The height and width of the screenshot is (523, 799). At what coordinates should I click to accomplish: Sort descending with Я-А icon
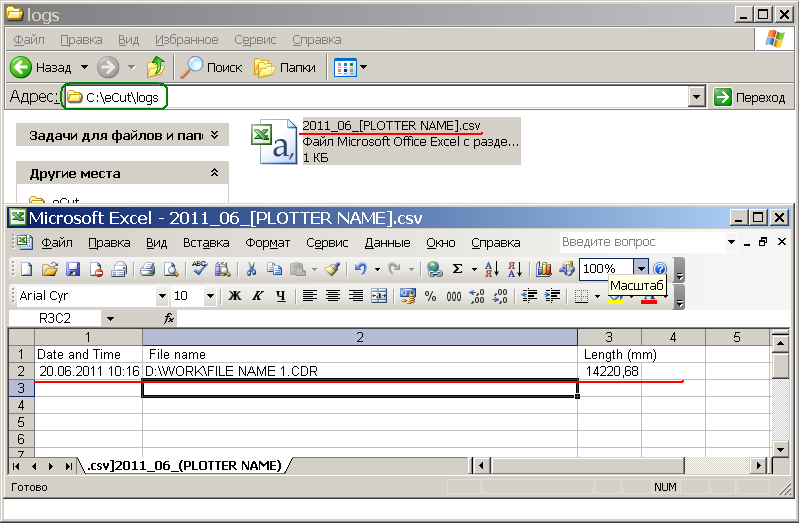pos(515,269)
